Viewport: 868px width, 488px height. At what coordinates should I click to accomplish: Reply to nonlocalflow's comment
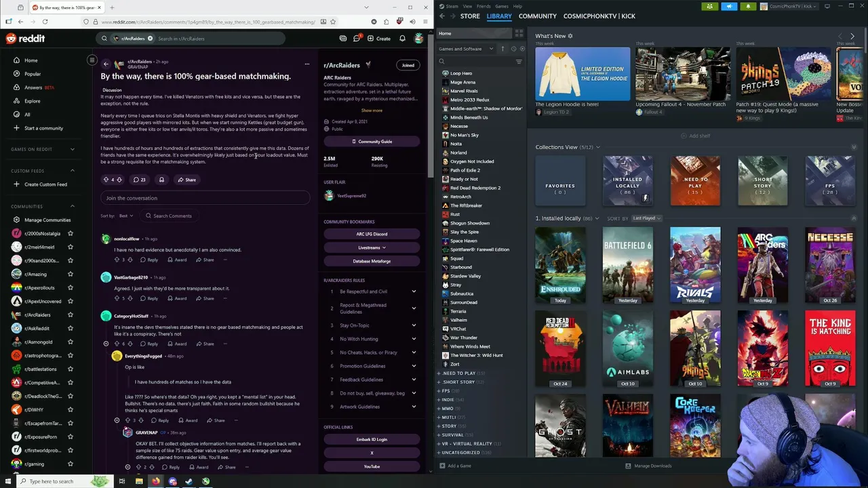(x=149, y=260)
